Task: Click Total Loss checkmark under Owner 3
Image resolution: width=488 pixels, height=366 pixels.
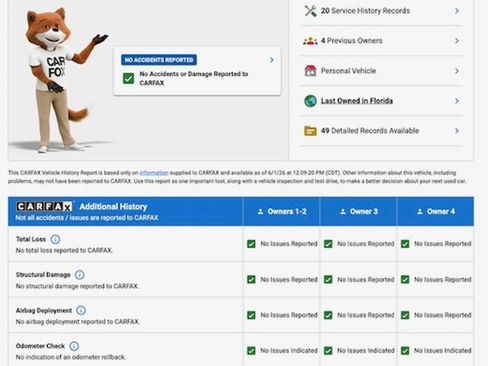Action: pyautogui.click(x=328, y=244)
